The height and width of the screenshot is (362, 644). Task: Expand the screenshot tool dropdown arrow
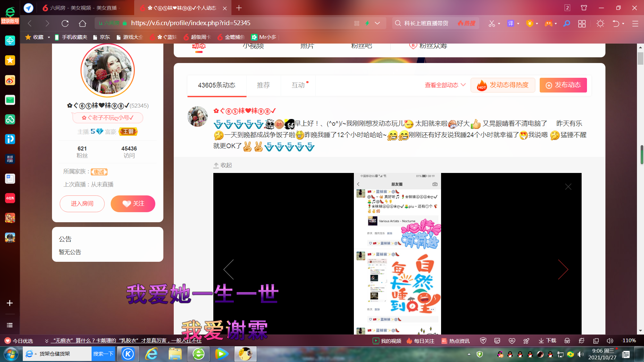[x=499, y=23]
